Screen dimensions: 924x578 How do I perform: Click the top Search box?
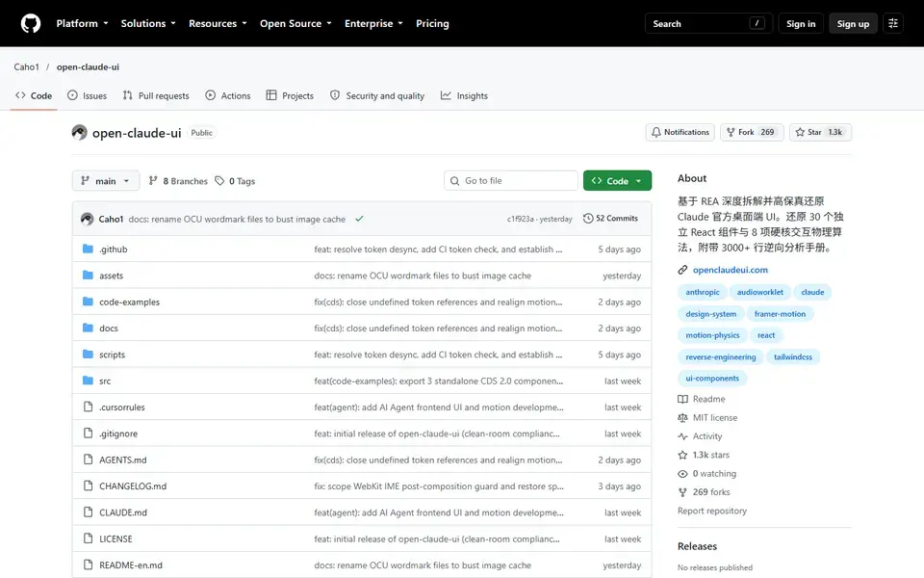pyautogui.click(x=708, y=23)
